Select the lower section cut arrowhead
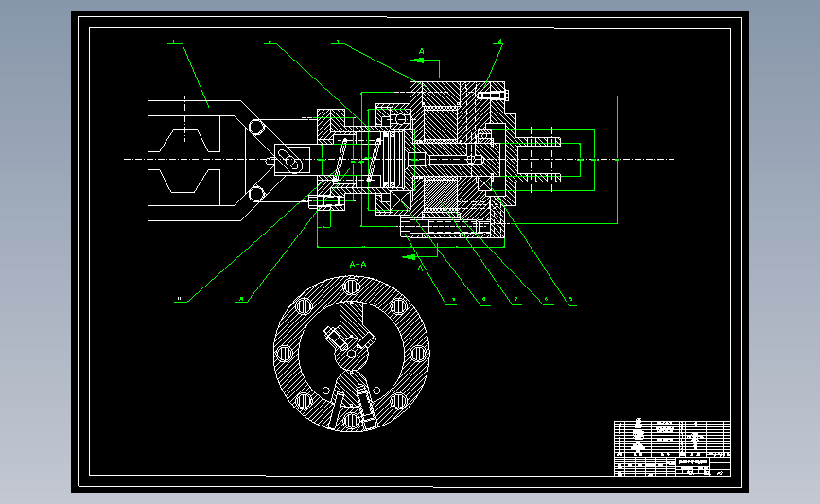The width and height of the screenshot is (820, 504). [409, 257]
